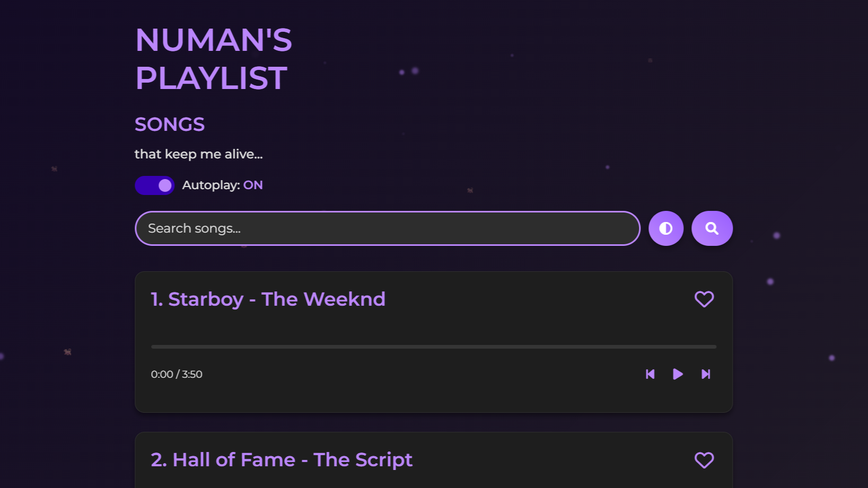Select the magnifying glass search icon

tap(712, 228)
